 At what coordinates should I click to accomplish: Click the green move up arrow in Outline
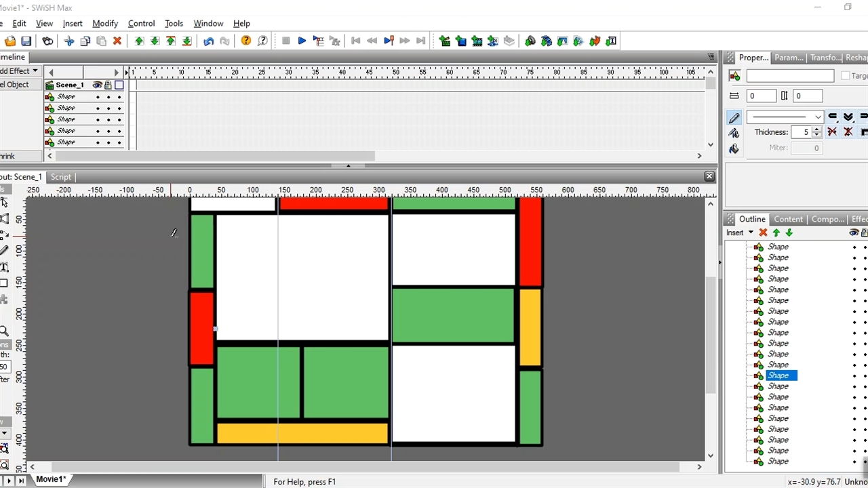tap(776, 232)
